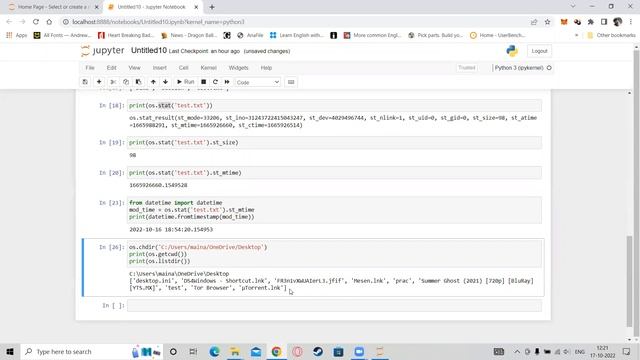The width and height of the screenshot is (640, 360).
Task: Cut selected cells with the scissors icon
Action: click(113, 82)
